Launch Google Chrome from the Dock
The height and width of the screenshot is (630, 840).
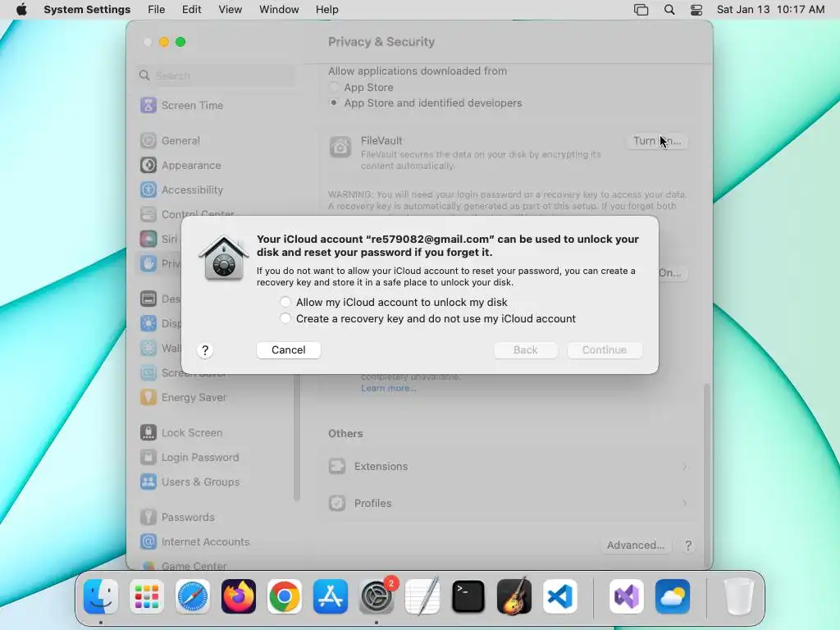point(285,596)
